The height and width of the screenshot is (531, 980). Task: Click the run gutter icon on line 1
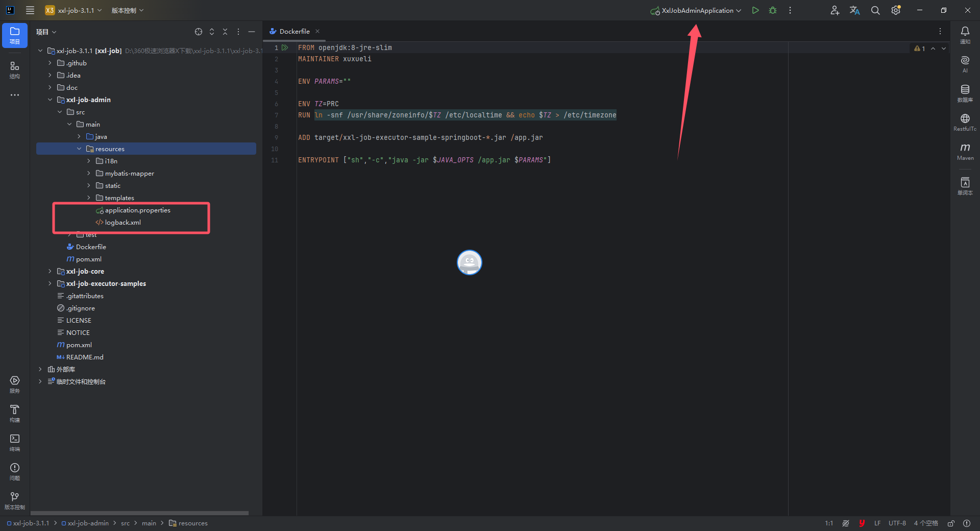coord(285,47)
